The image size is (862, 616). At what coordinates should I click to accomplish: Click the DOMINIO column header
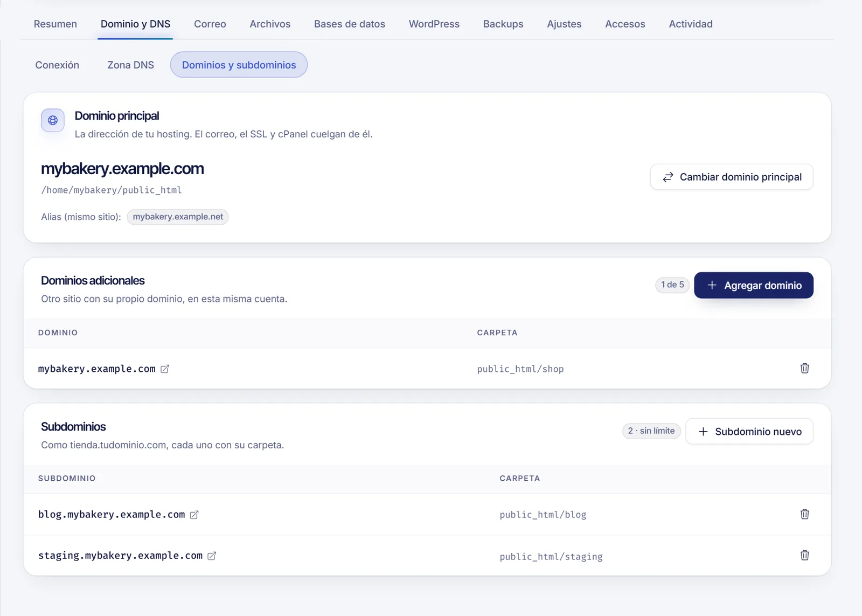[58, 333]
